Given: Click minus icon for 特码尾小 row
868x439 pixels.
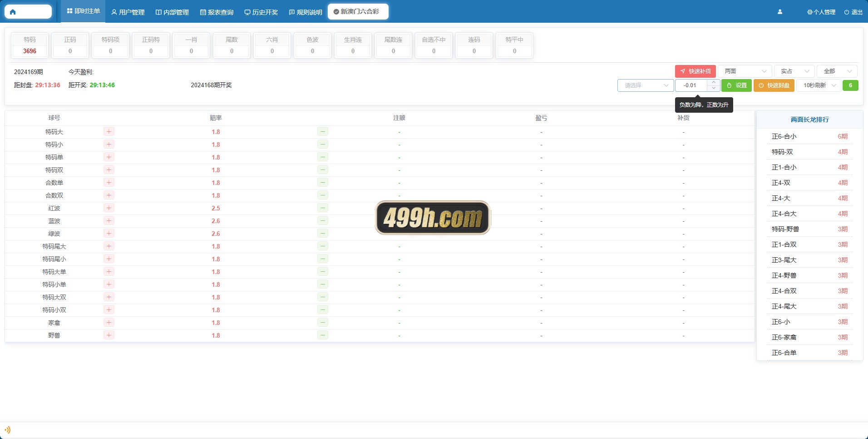Looking at the screenshot, I should pyautogui.click(x=323, y=259).
